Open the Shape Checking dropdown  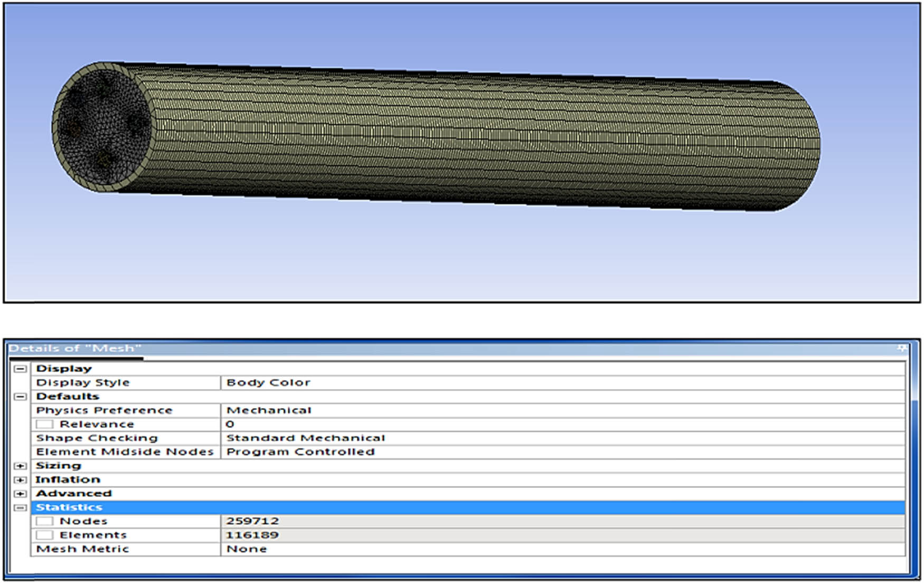[317, 437]
